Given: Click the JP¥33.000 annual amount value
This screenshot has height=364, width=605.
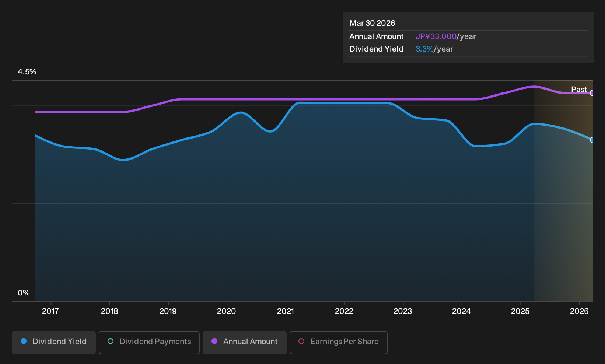Looking at the screenshot, I should [x=436, y=36].
